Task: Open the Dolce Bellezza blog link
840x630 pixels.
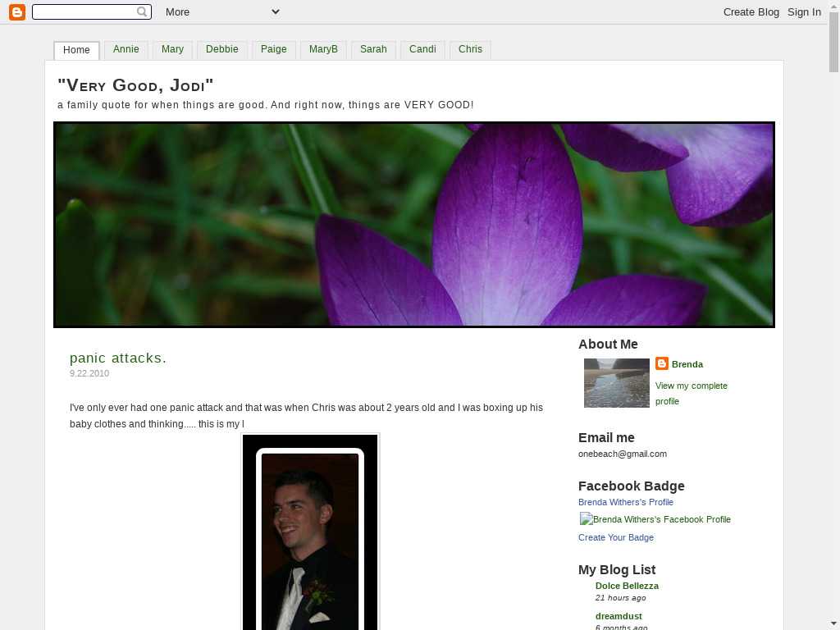Action: pos(627,586)
